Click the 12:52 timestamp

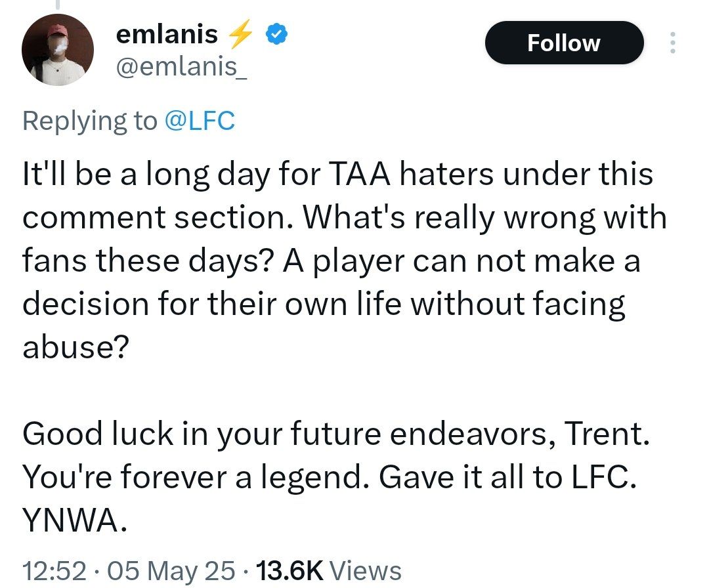click(x=54, y=571)
